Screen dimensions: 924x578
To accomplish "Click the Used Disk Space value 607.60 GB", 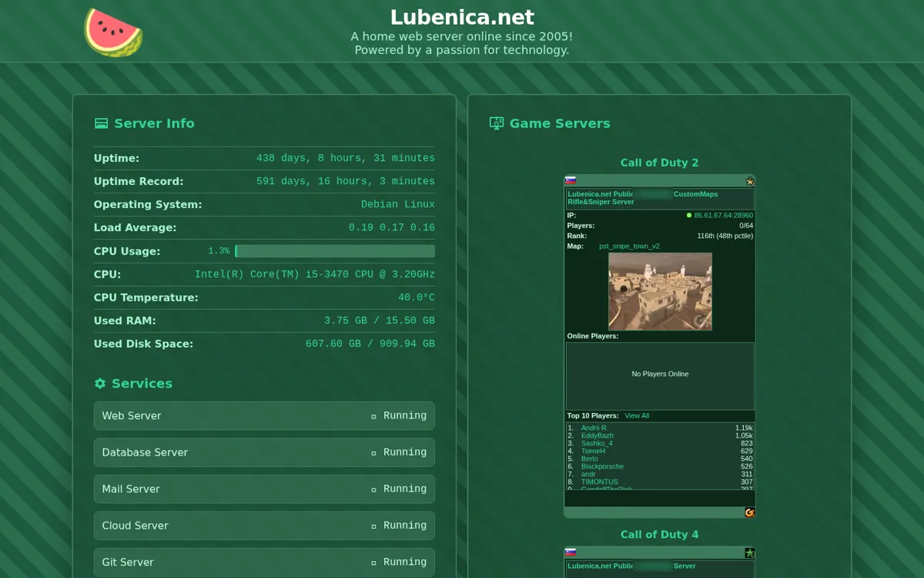I will (x=370, y=344).
